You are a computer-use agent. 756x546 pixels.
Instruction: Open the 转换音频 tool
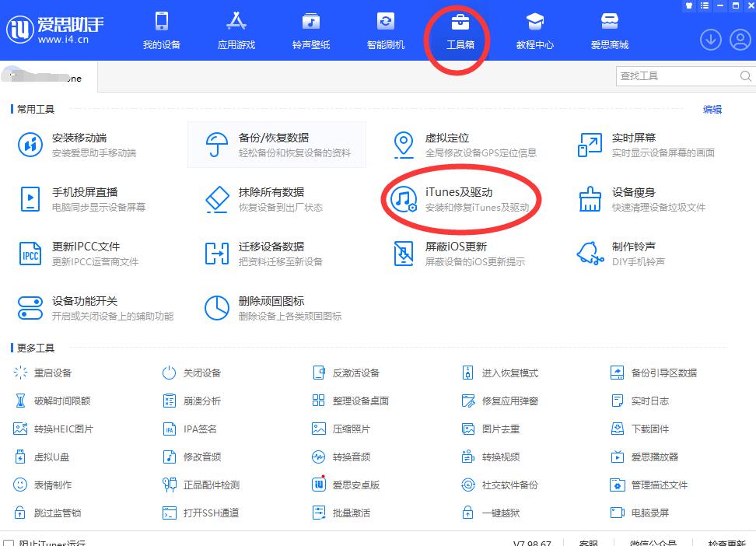coord(341,457)
